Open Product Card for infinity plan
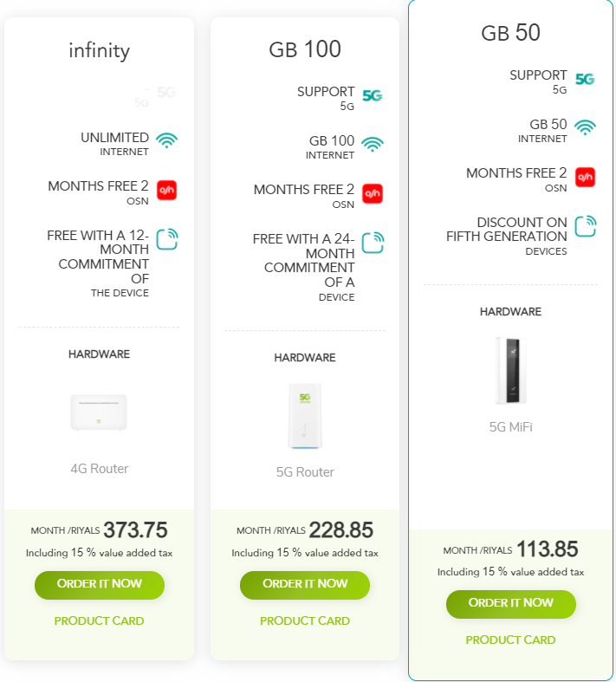The image size is (616, 682). (x=99, y=620)
